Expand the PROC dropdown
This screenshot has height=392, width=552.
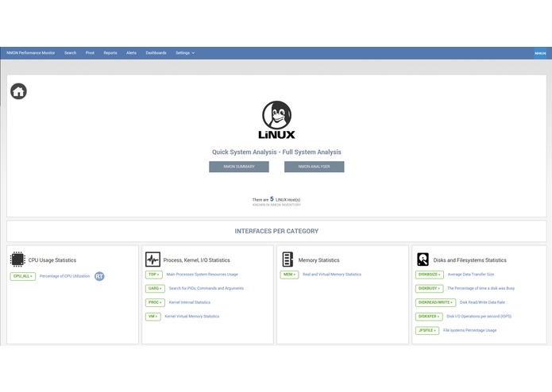tap(155, 302)
